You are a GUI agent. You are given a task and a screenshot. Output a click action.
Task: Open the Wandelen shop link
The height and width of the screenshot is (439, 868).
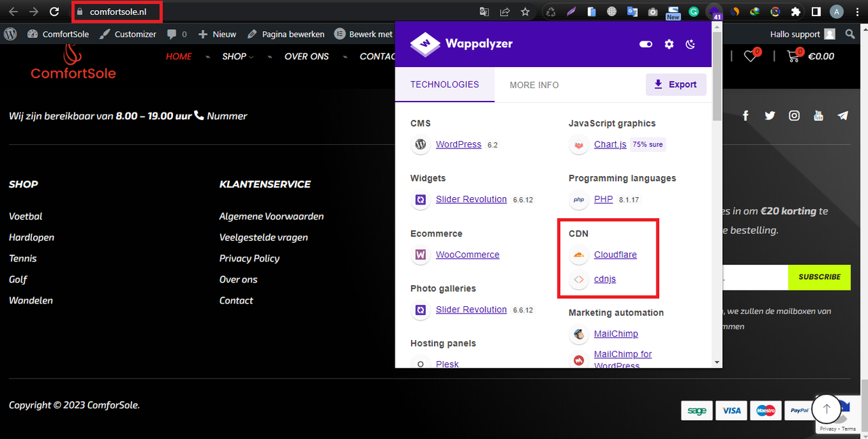(x=31, y=300)
